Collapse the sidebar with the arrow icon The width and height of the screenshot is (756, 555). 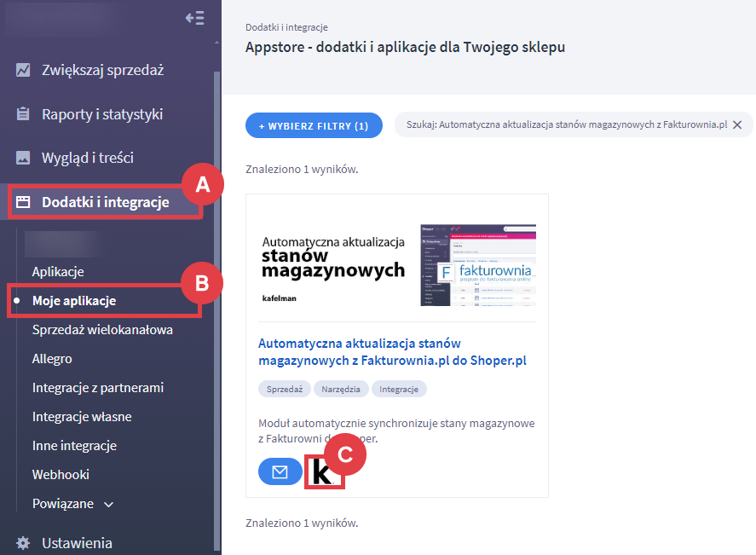click(194, 18)
